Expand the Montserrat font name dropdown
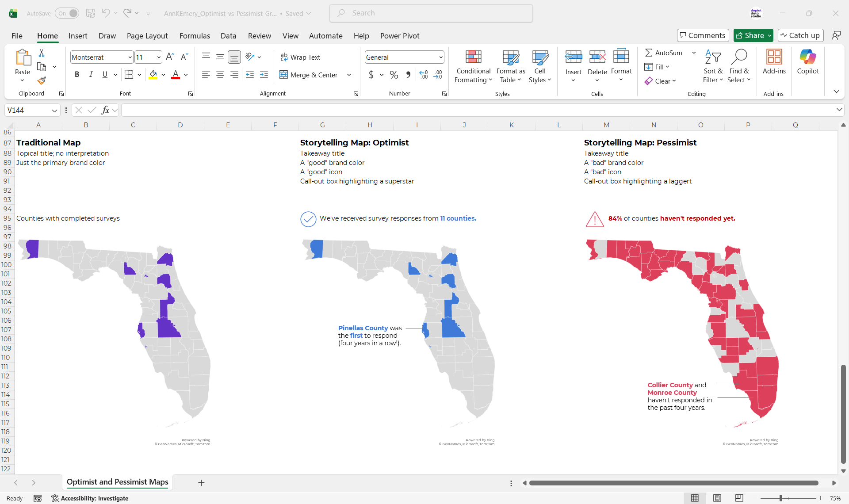Screen dimensions: 849x504 tap(130, 57)
